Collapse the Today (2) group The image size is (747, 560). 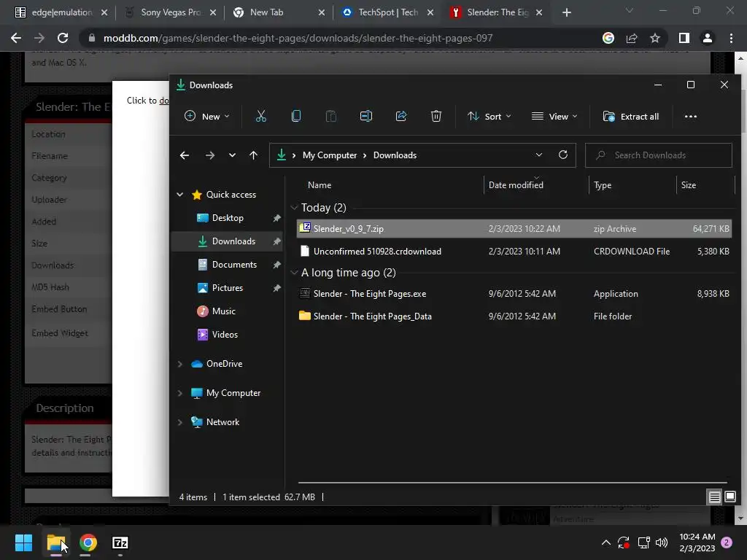(x=295, y=207)
